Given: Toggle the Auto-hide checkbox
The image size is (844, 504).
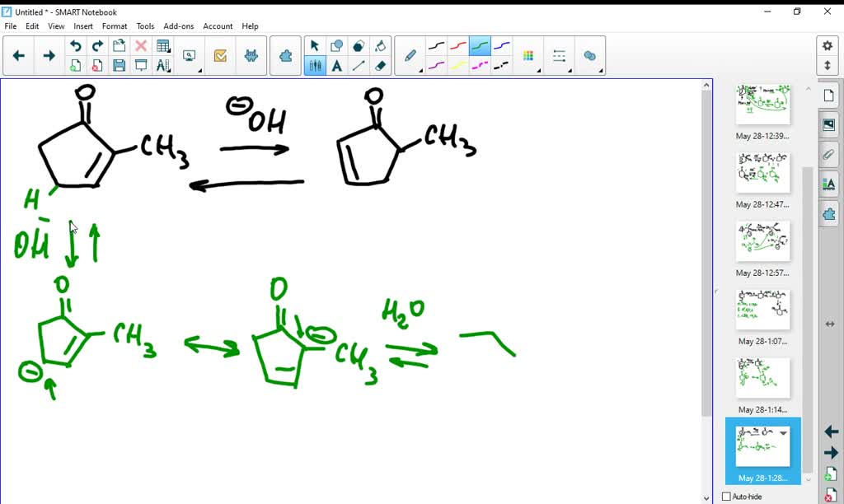Looking at the screenshot, I should click(x=725, y=496).
